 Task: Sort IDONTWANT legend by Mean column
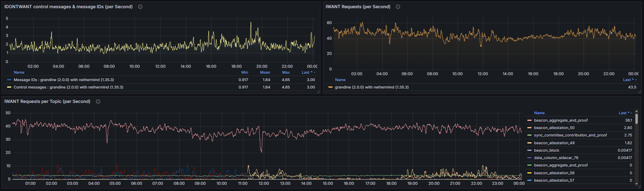(x=265, y=73)
